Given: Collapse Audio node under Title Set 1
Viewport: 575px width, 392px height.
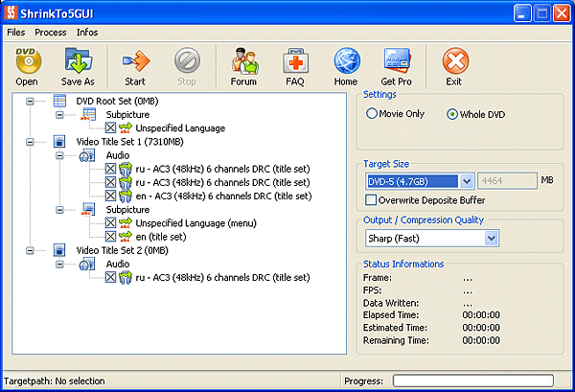Looking at the screenshot, I should [x=59, y=155].
